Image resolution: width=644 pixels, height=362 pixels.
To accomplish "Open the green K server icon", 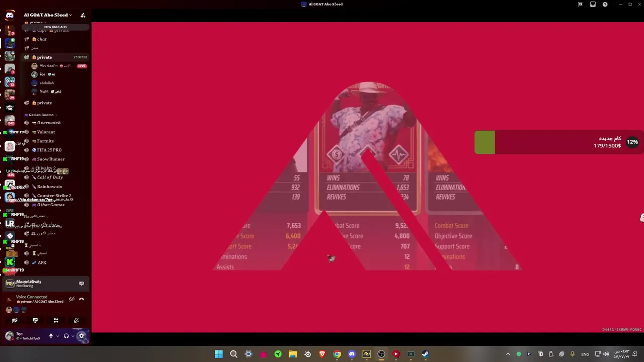I will (x=10, y=262).
